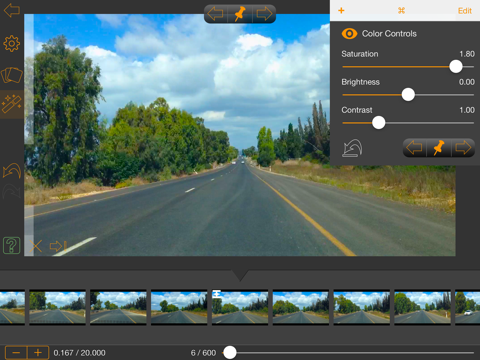Go to next keyframe in top bar
The height and width of the screenshot is (360, 480).
click(x=264, y=14)
